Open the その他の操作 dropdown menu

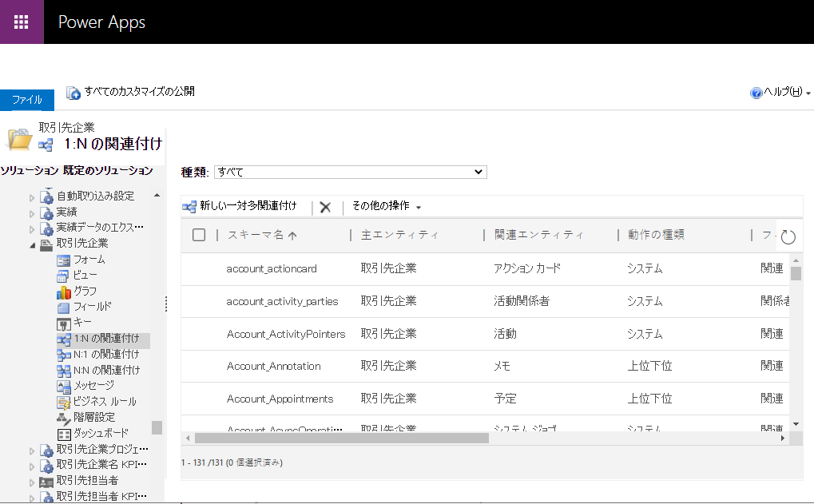387,206
